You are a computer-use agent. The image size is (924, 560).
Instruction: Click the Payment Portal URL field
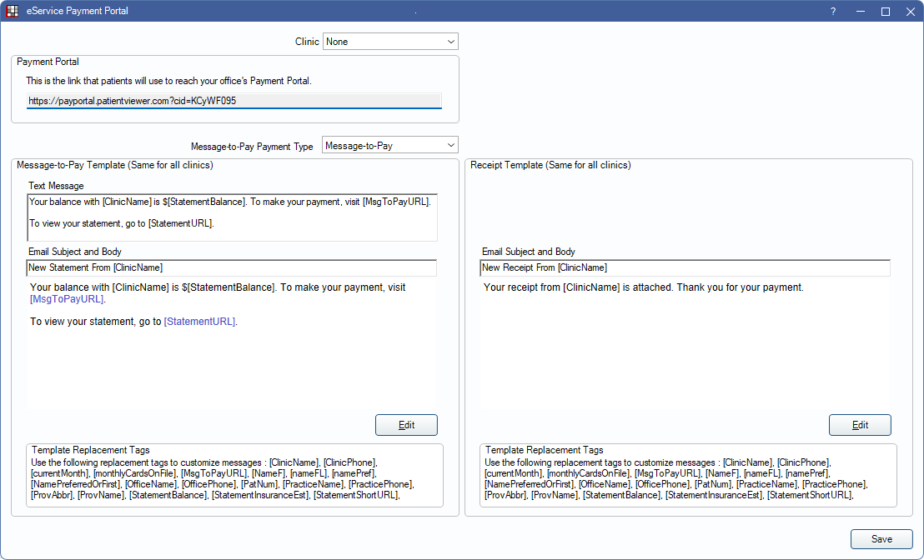pyautogui.click(x=234, y=101)
